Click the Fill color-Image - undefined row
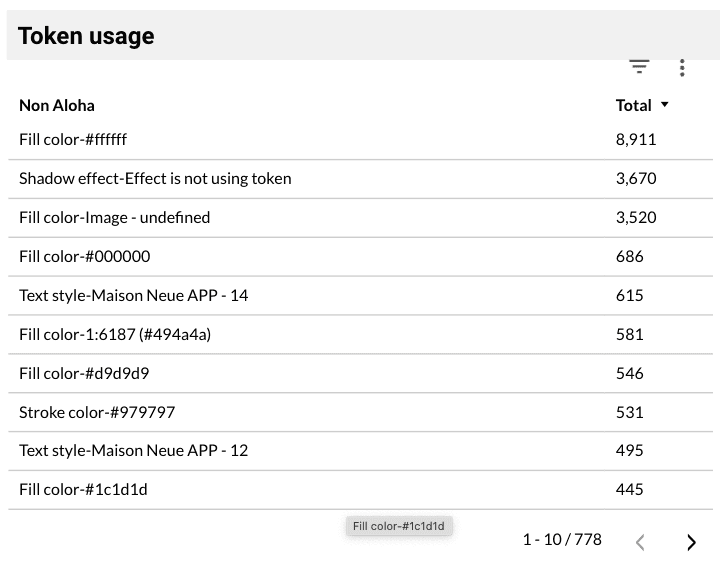 coord(114,217)
